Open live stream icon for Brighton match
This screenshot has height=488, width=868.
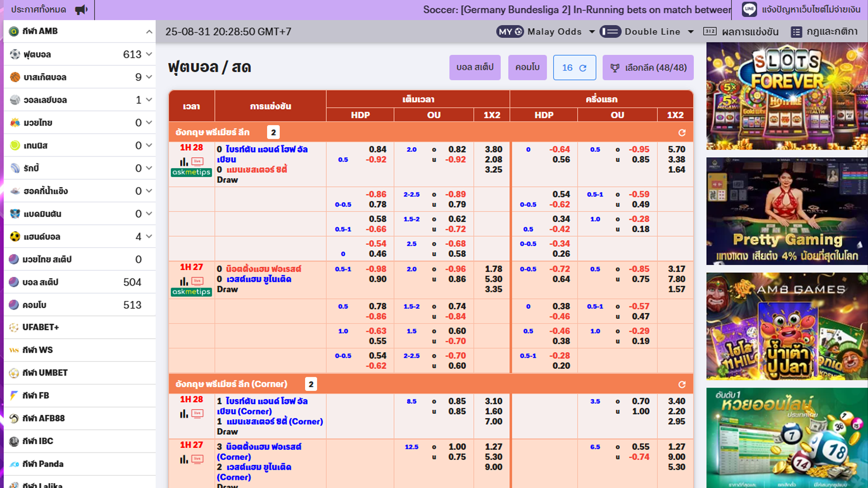click(197, 161)
